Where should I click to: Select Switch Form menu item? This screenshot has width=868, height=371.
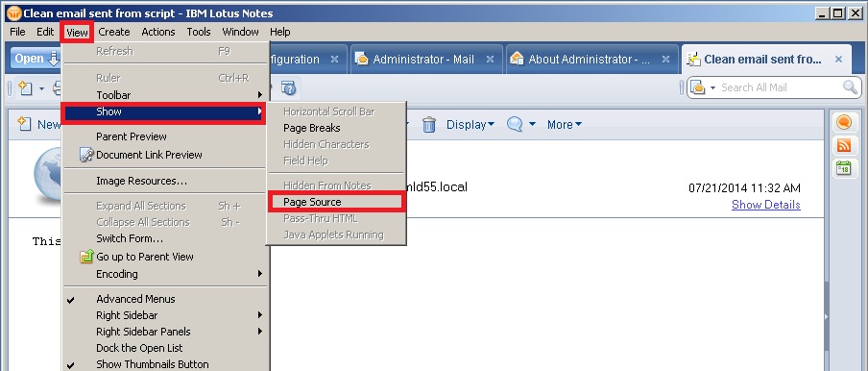click(x=164, y=238)
